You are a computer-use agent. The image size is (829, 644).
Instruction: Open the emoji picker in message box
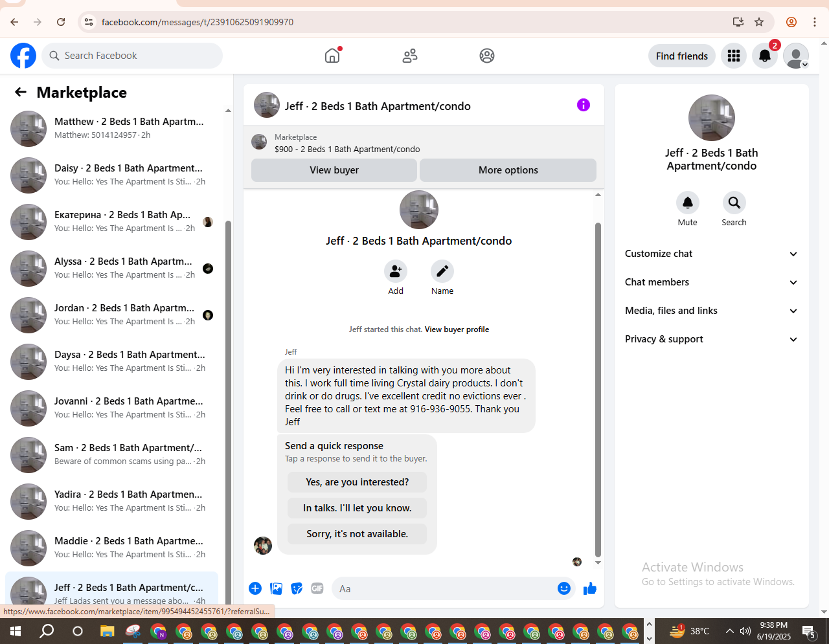coord(564,588)
